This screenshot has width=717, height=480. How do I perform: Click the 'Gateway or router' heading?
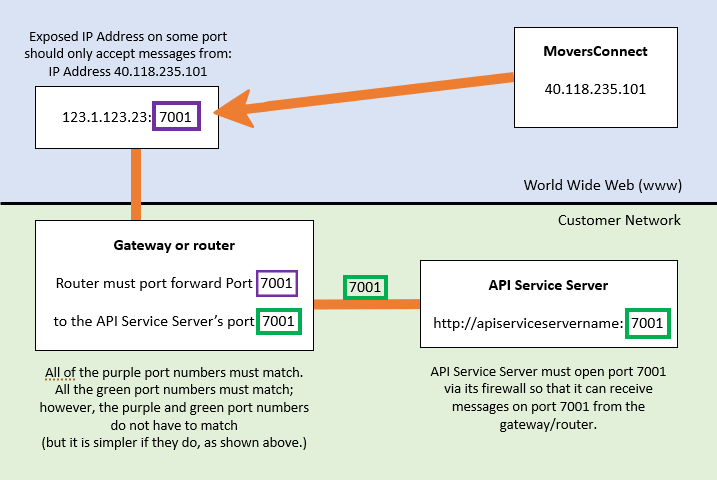click(x=174, y=245)
